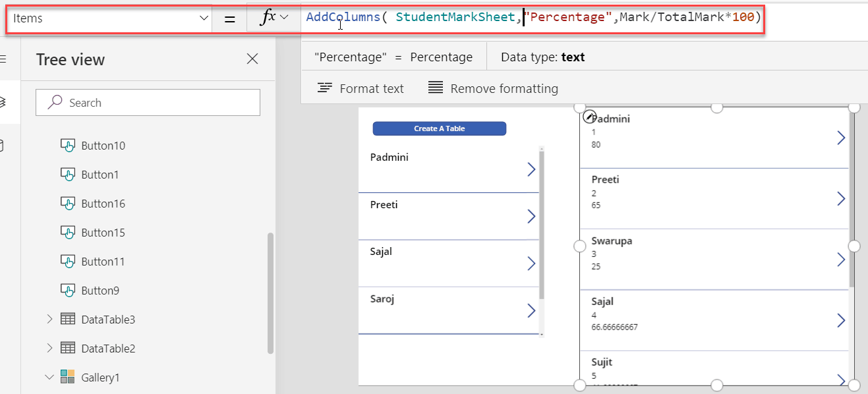Click the fx dropdown arrow

click(x=285, y=17)
